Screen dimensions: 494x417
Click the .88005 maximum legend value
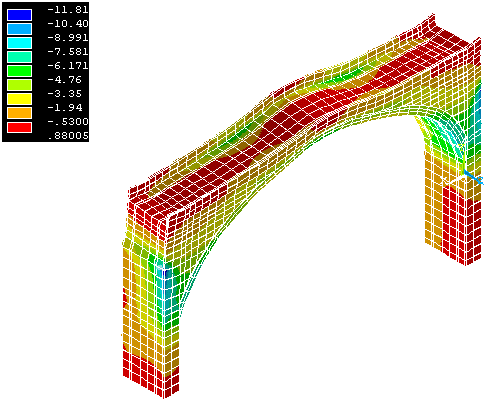click(68, 136)
